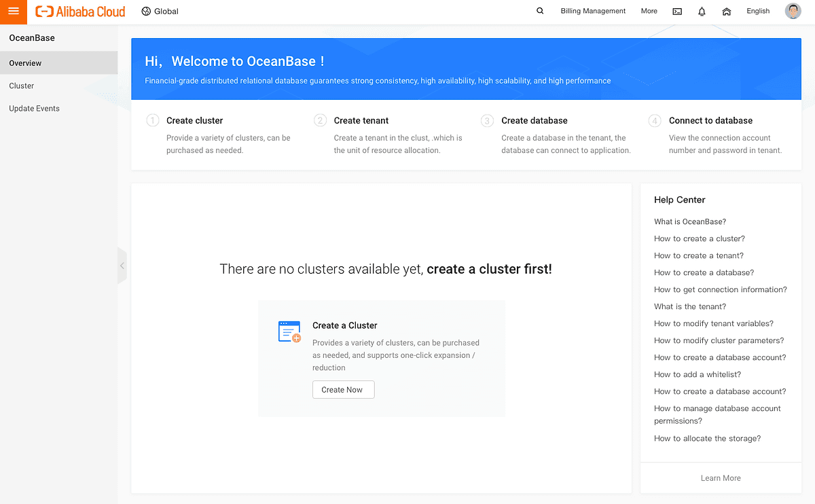Screen dimensions: 815x504
Task: Click step 3 Create database heading
Action: point(535,120)
